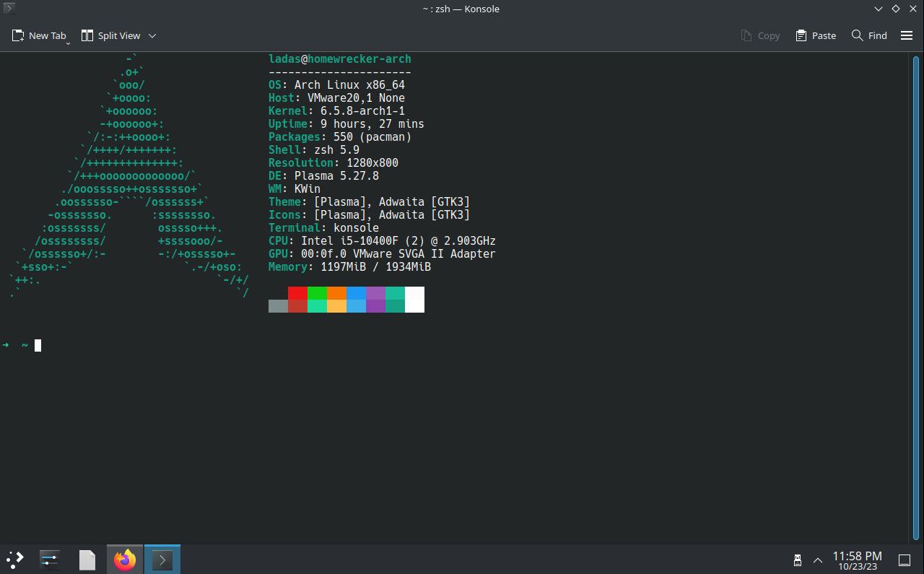Click the gray swatch in lower row
924x574 pixels.
278,306
